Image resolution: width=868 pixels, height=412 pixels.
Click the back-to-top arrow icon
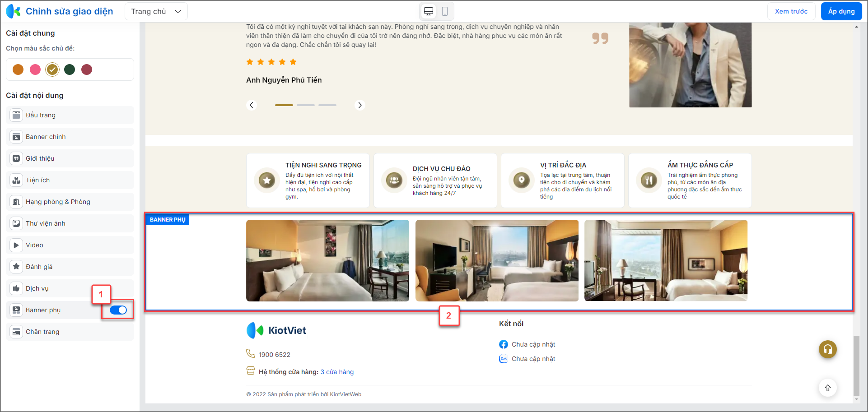(x=828, y=388)
